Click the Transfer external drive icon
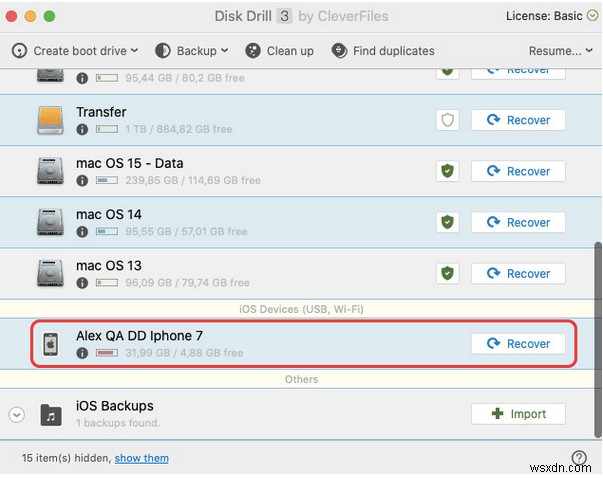 click(50, 120)
